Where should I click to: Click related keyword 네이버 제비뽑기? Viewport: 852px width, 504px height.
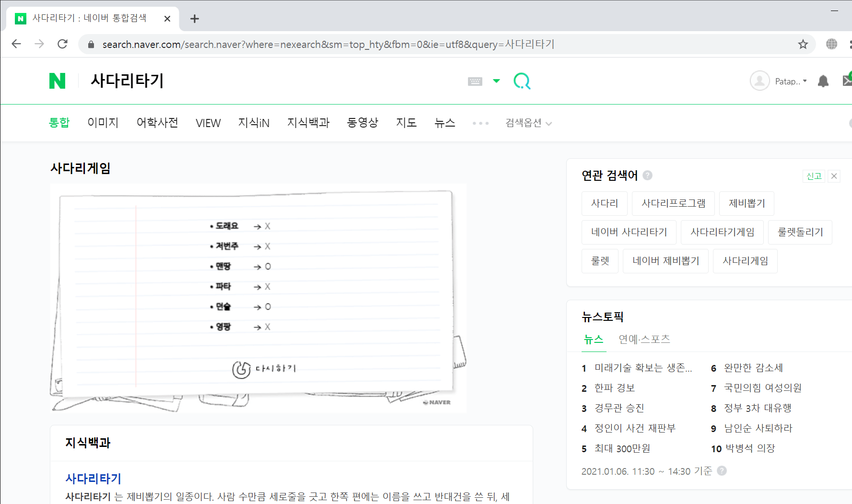coord(665,261)
